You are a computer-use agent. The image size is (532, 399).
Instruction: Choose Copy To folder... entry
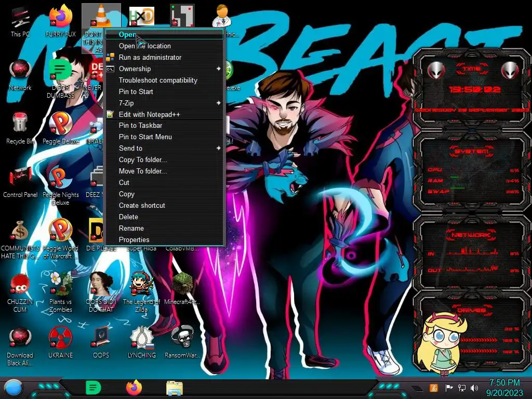(165, 160)
